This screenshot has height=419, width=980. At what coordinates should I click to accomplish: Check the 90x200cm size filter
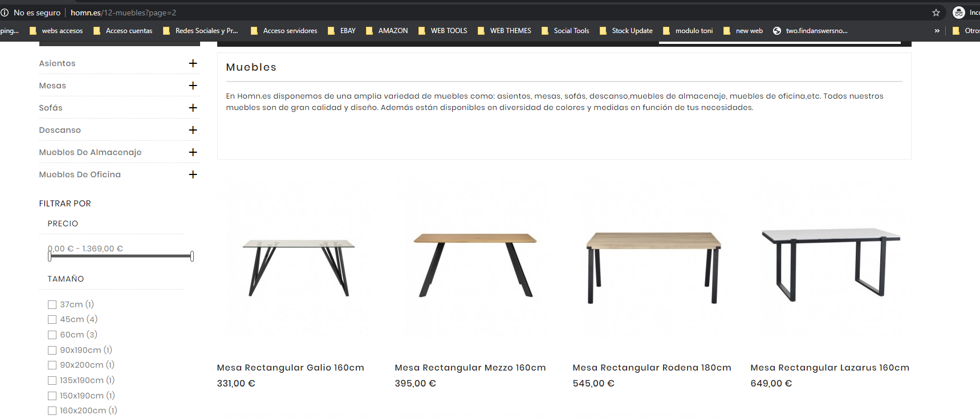click(52, 365)
